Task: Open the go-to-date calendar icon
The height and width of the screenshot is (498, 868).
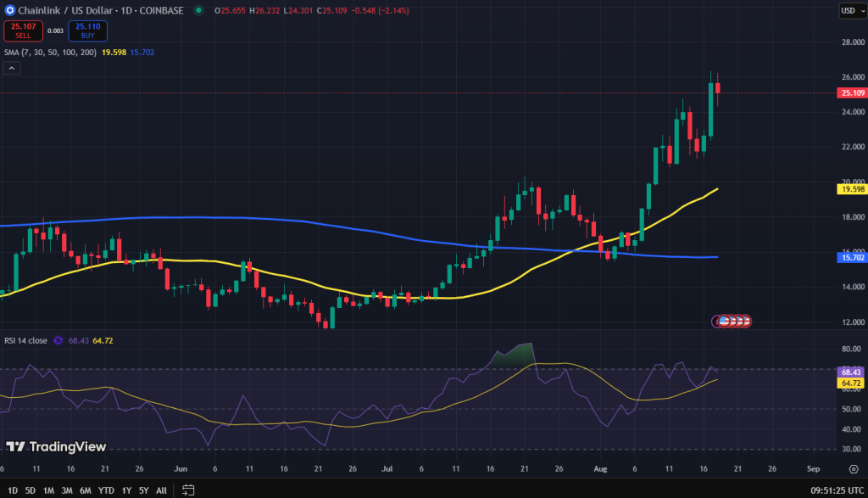Action: click(x=187, y=490)
